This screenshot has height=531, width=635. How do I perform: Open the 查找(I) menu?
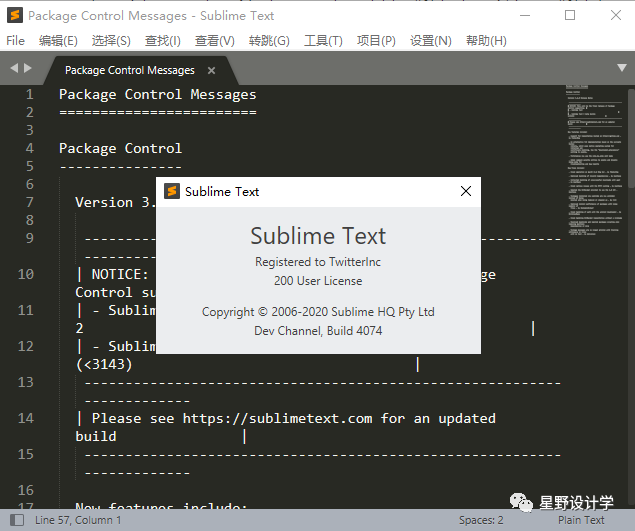[x=162, y=41]
